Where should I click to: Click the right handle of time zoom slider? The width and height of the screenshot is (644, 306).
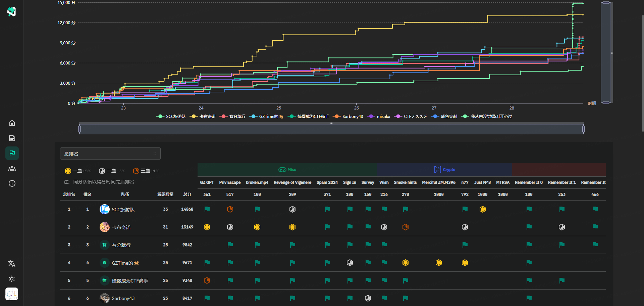pos(584,129)
